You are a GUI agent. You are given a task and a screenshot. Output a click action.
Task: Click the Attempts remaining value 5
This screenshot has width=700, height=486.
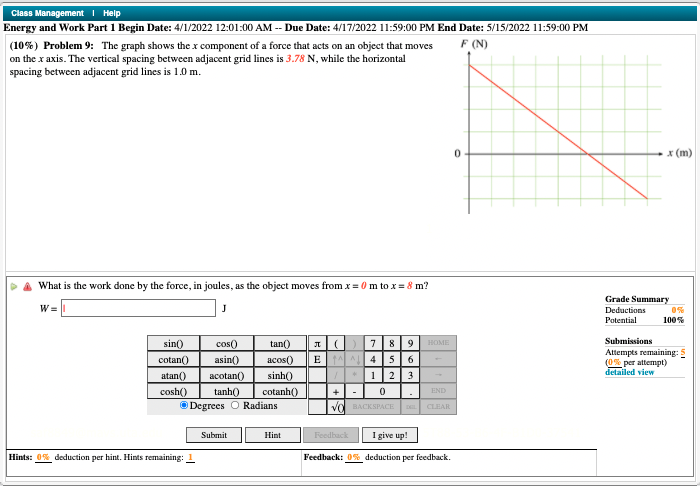(683, 352)
